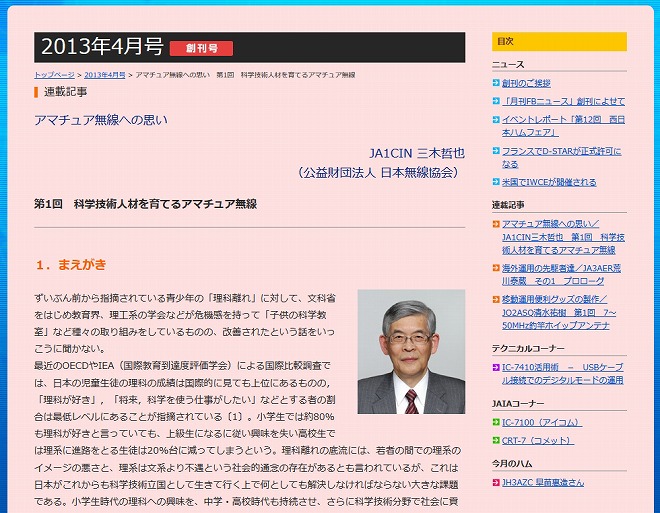Click the author portrait photo

pyautogui.click(x=411, y=351)
